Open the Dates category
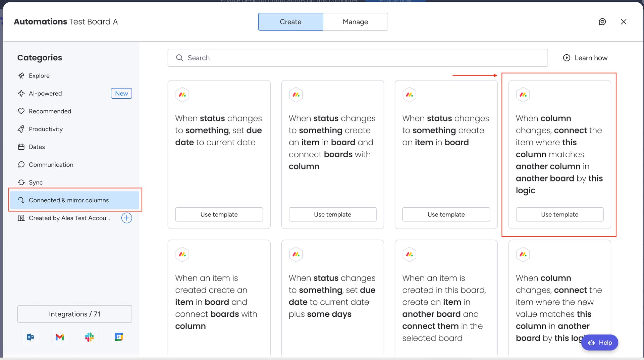The width and height of the screenshot is (644, 360). (x=37, y=147)
